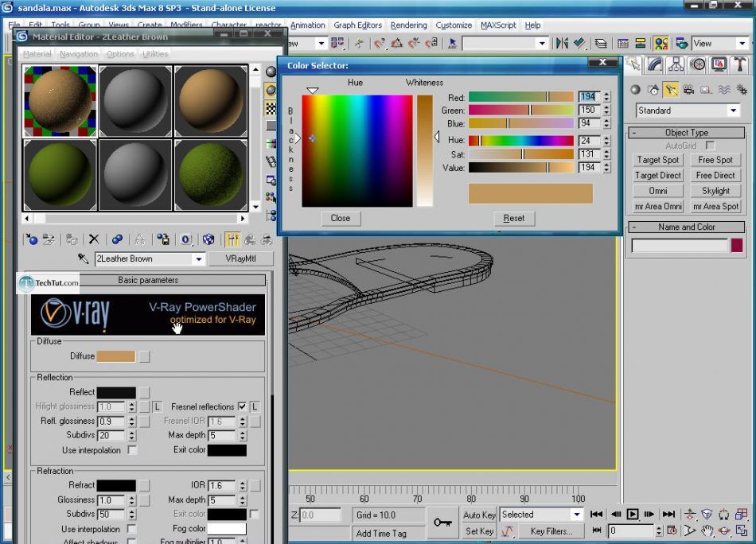Image resolution: width=756 pixels, height=544 pixels.
Task: Collapse the Name and Color rollout
Action: click(687, 227)
